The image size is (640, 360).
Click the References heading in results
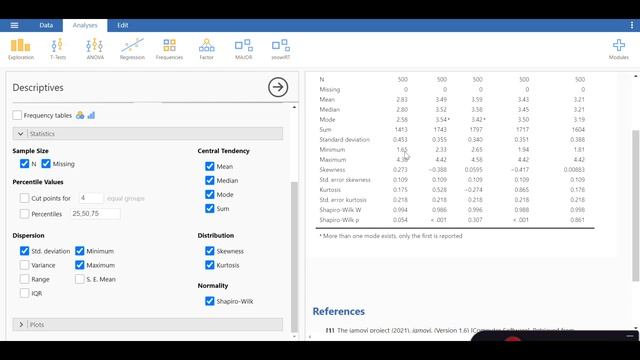point(339,311)
